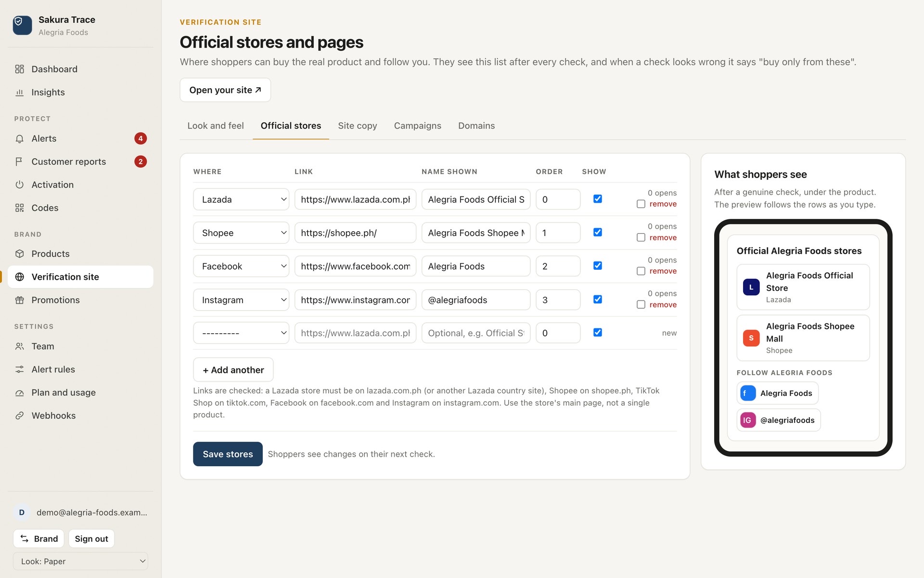Screen dimensions: 924x578
Task: Click the Brand switch button
Action: point(38,539)
